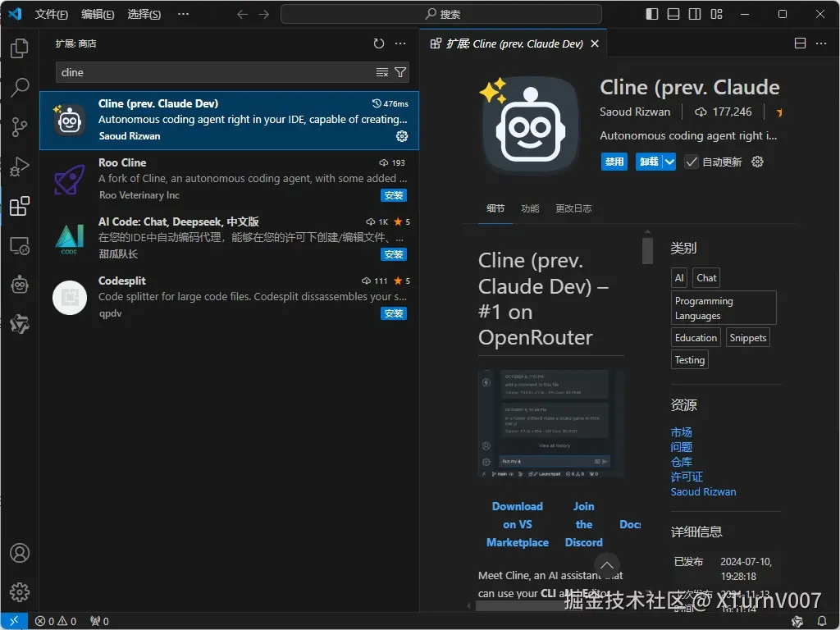The image size is (840, 630).
Task: Switch to the 更改日志 tab
Action: pyautogui.click(x=573, y=208)
